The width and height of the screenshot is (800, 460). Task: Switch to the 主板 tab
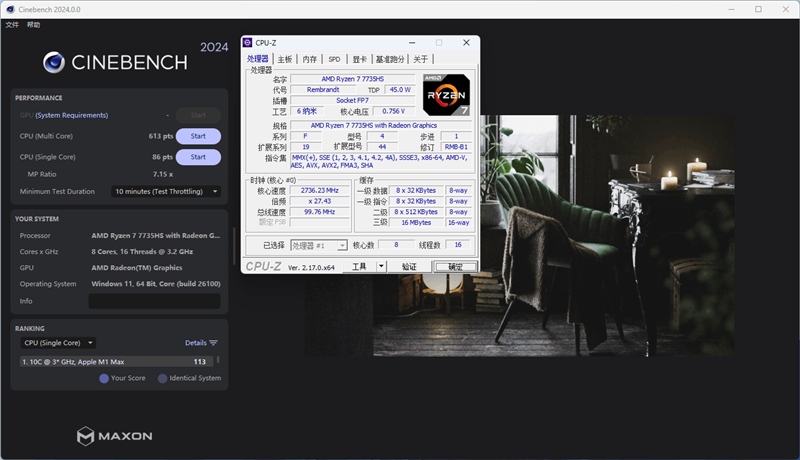tap(285, 59)
